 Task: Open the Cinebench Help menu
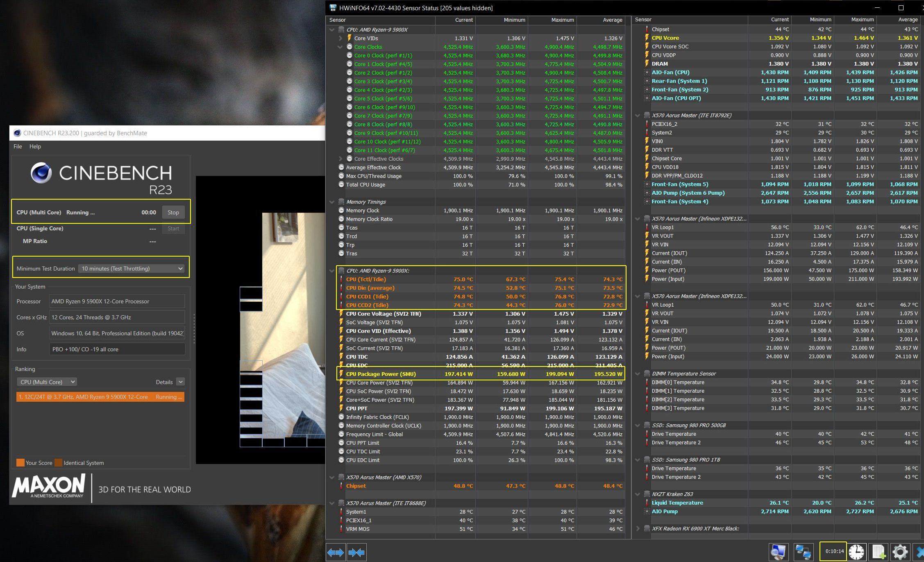35,146
